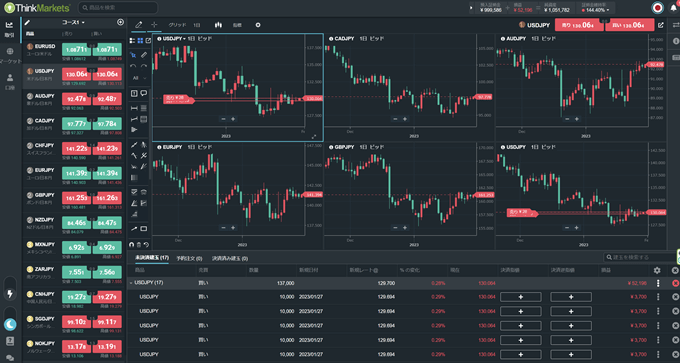The image size is (680, 363).
Task: Click the product search field at top
Action: [x=118, y=7]
